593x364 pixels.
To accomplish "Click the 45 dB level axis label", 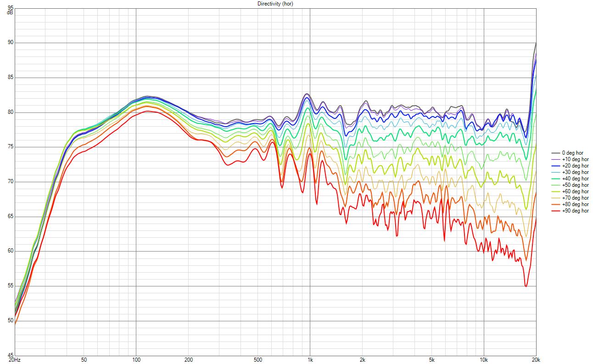I will coord(10,355).
